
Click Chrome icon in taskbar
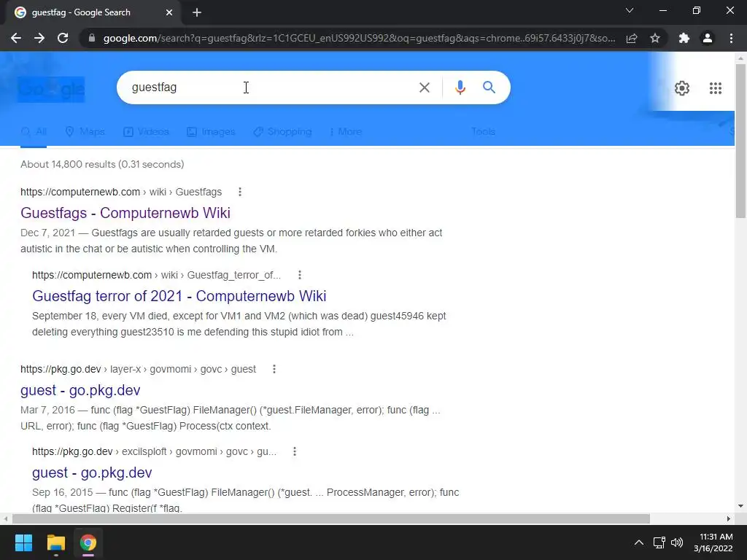point(88,542)
